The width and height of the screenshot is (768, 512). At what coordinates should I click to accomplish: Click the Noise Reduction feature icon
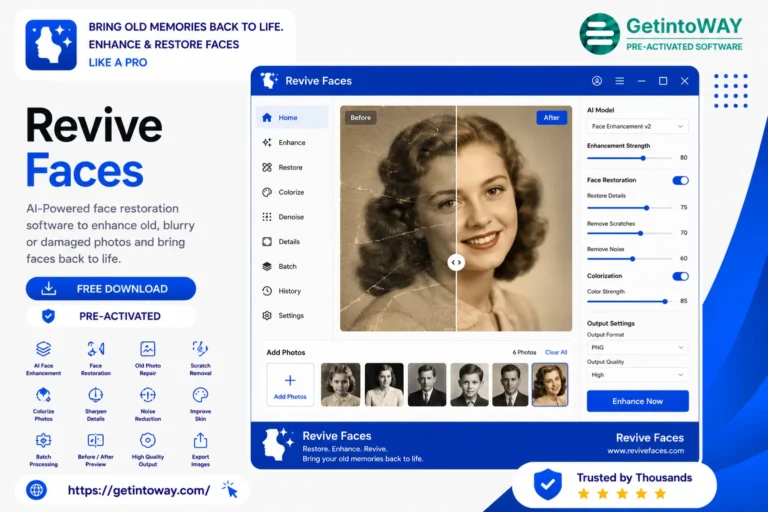pyautogui.click(x=148, y=395)
